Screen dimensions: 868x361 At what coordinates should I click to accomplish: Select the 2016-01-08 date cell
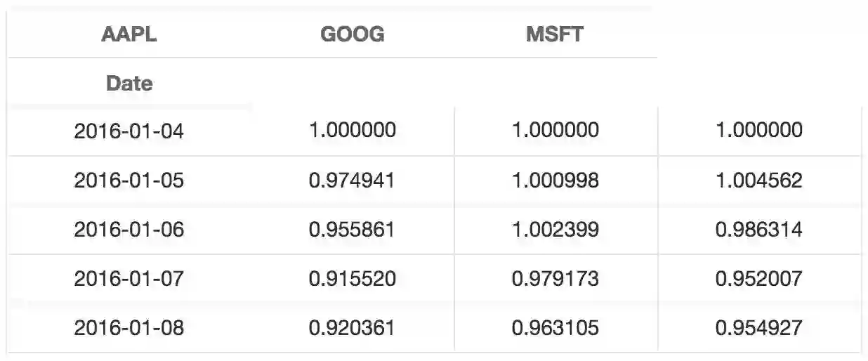tap(129, 328)
